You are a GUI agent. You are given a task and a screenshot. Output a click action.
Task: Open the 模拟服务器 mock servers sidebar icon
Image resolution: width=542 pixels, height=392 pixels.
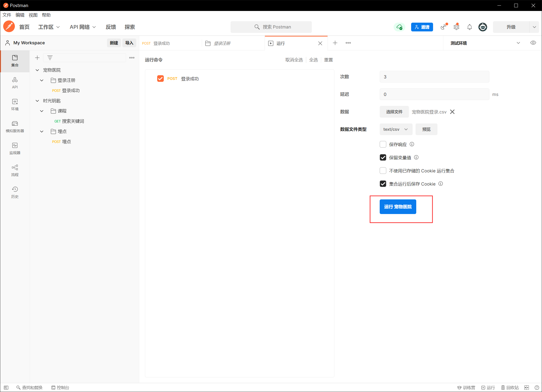click(15, 126)
